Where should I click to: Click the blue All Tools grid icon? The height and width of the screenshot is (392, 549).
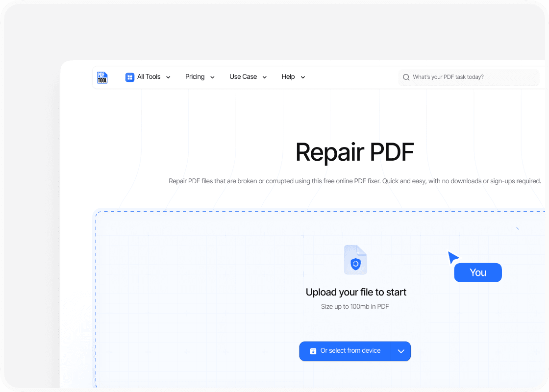point(130,77)
